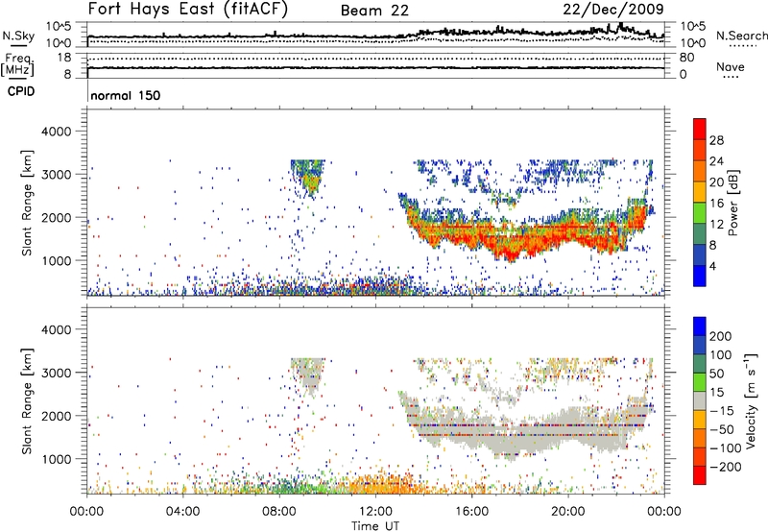Screen dimensions: 768x532
Task: Click the '20:00' time axis label
Action: [x=567, y=512]
